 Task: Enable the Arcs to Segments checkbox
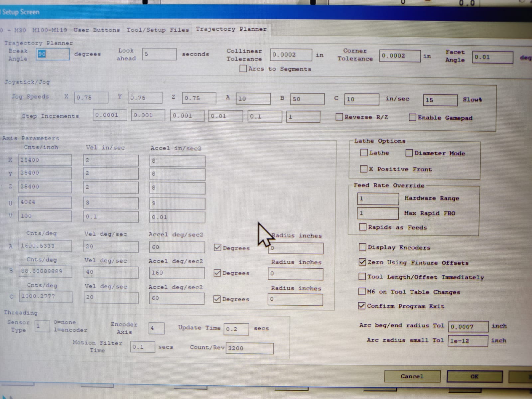pos(243,69)
